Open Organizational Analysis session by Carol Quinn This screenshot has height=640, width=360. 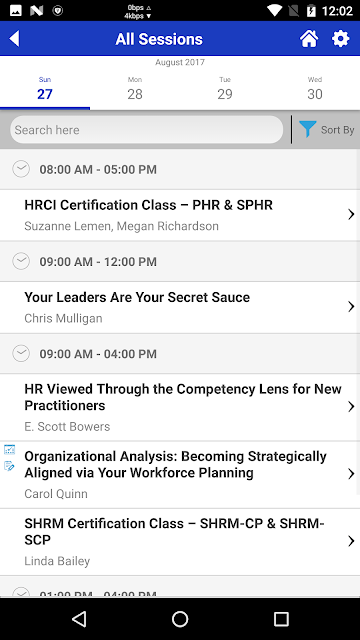[180, 475]
